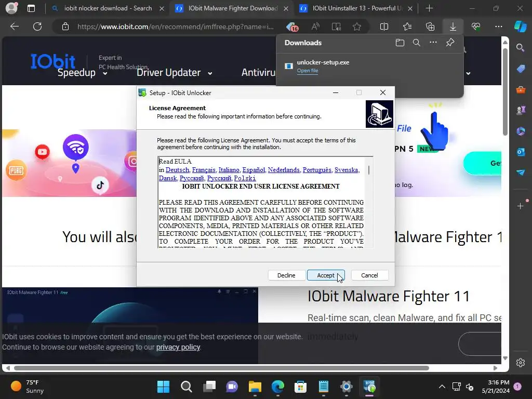Cancel the IObit Unlocker setup
This screenshot has height=399, width=532.
click(369, 275)
